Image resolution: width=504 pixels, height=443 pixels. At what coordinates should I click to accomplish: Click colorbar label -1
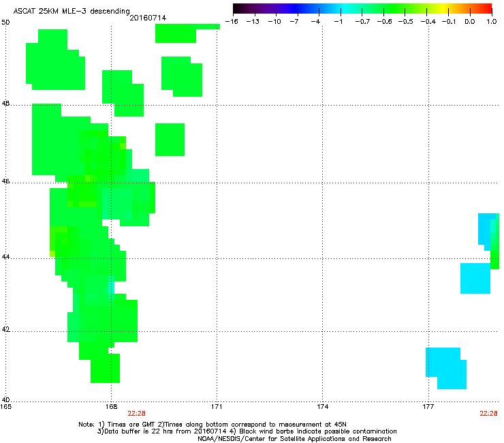click(x=338, y=22)
